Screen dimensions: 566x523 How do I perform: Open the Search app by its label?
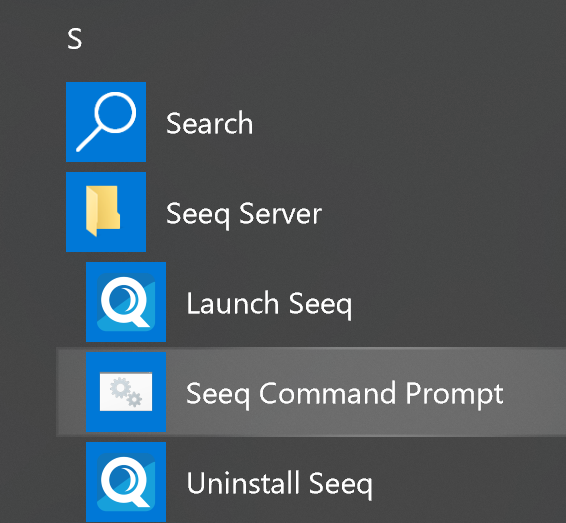tap(209, 123)
